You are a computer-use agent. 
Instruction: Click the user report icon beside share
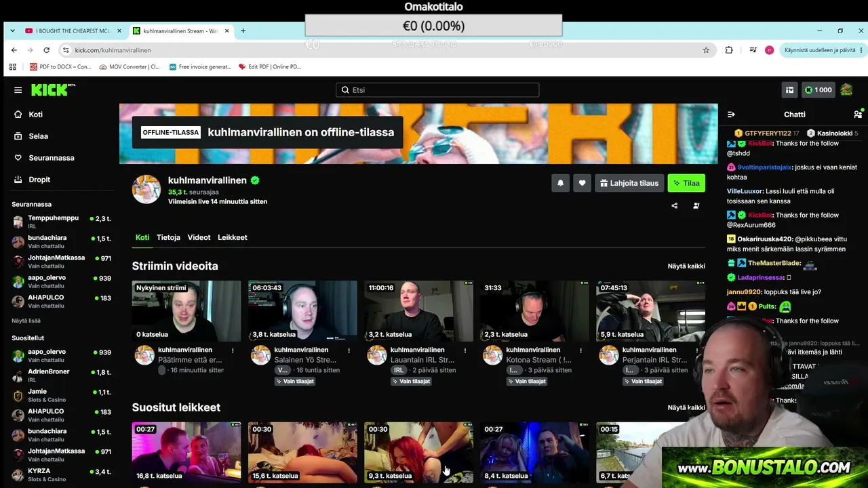[x=696, y=205]
